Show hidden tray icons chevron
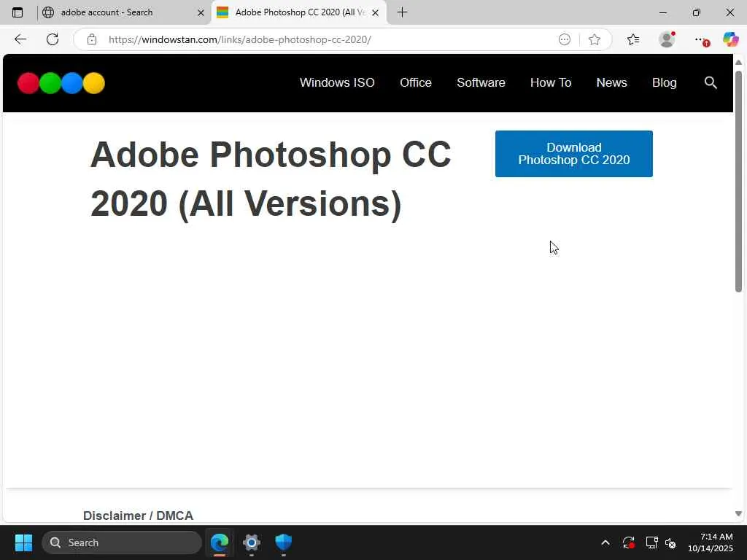747x560 pixels. [605, 542]
